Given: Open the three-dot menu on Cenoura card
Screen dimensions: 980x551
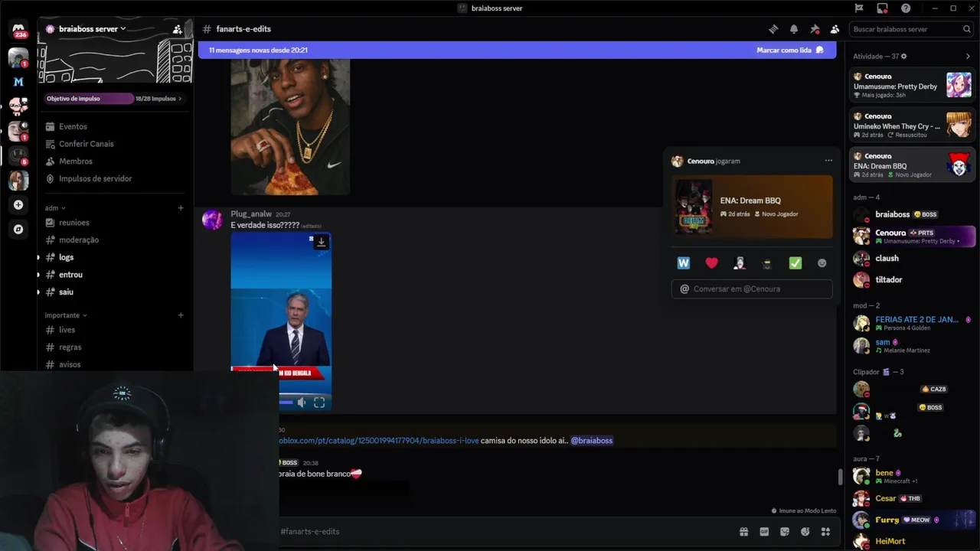Looking at the screenshot, I should pyautogui.click(x=828, y=161).
